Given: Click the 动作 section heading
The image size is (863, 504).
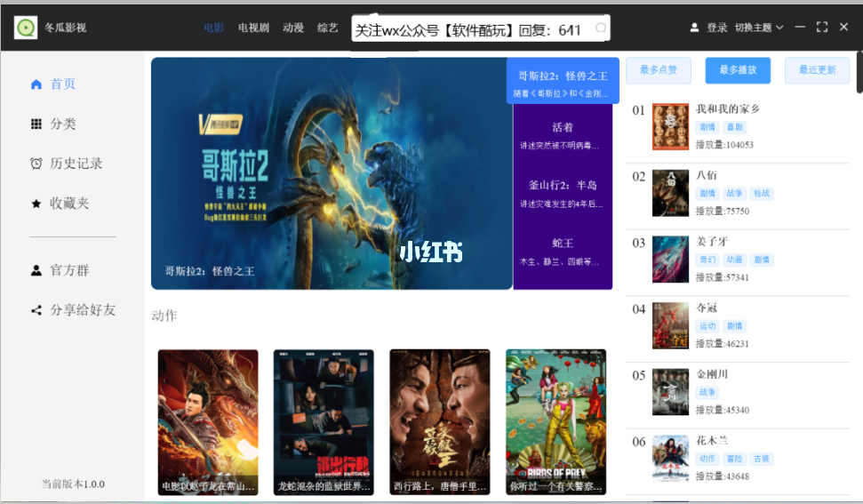Looking at the screenshot, I should pos(164,316).
